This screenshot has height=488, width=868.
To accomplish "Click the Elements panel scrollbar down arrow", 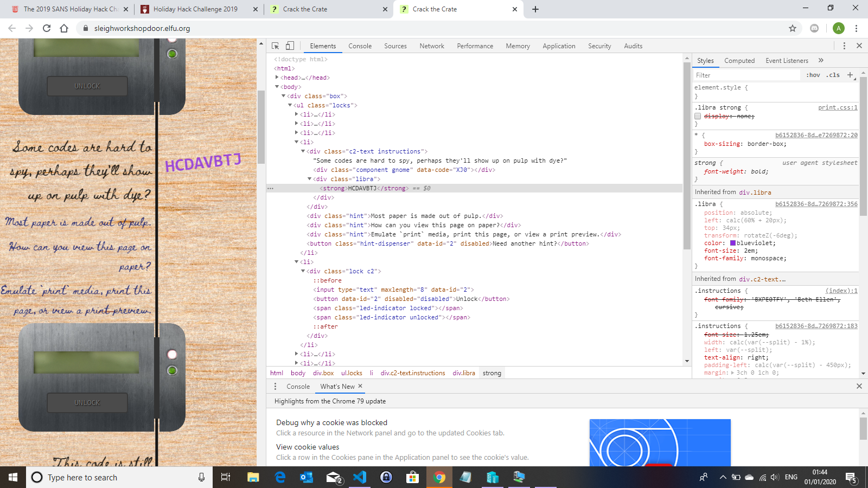I will (x=687, y=361).
